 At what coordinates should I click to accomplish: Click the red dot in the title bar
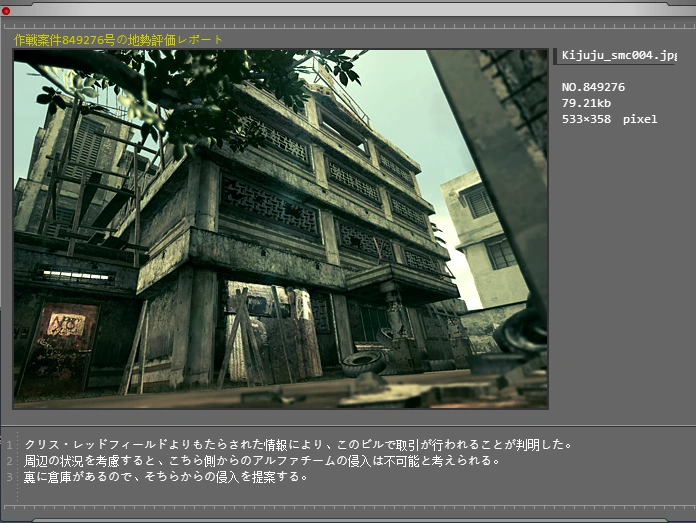pyautogui.click(x=6, y=11)
